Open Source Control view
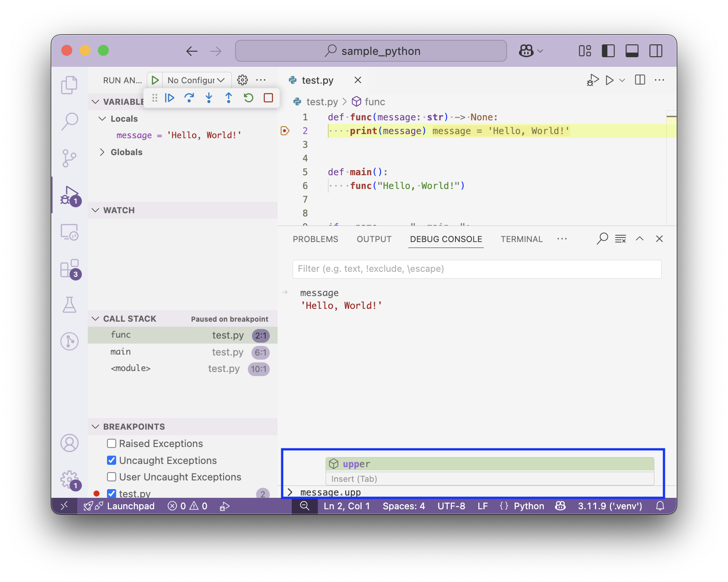The height and width of the screenshot is (582, 728). pos(70,158)
